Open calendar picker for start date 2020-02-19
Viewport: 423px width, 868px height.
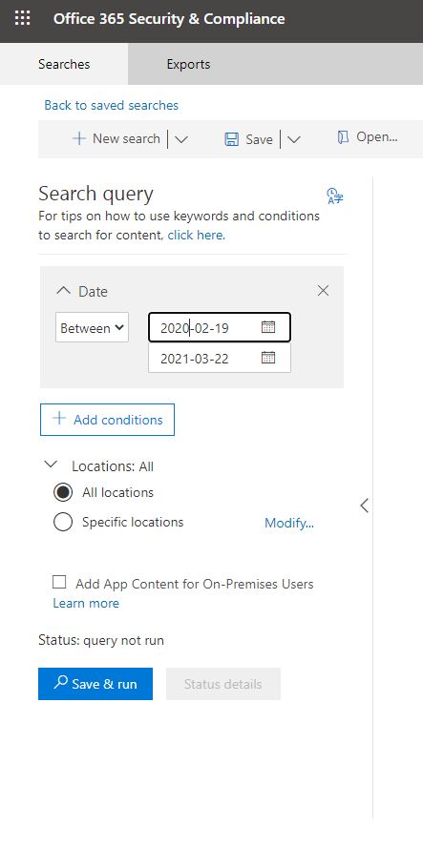pyautogui.click(x=268, y=327)
